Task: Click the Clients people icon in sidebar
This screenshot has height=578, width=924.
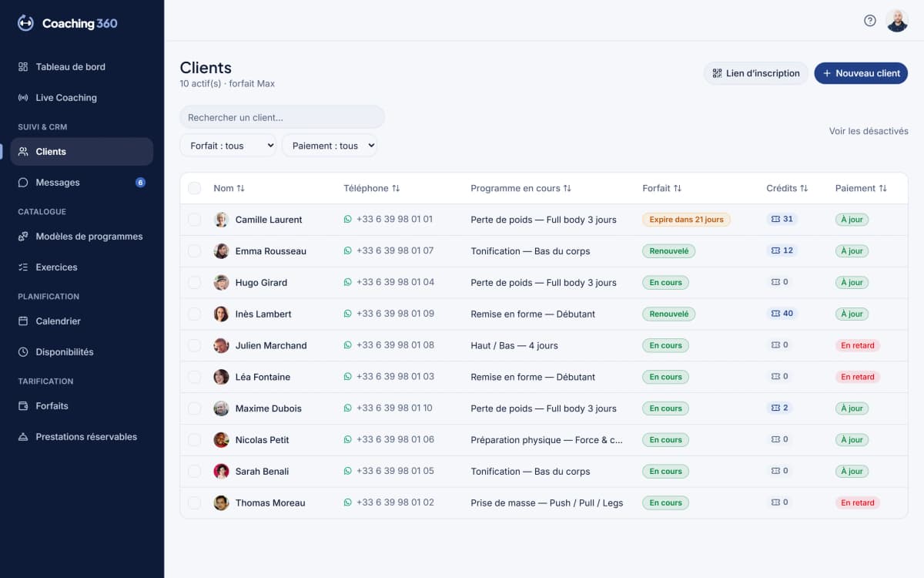Action: tap(23, 152)
